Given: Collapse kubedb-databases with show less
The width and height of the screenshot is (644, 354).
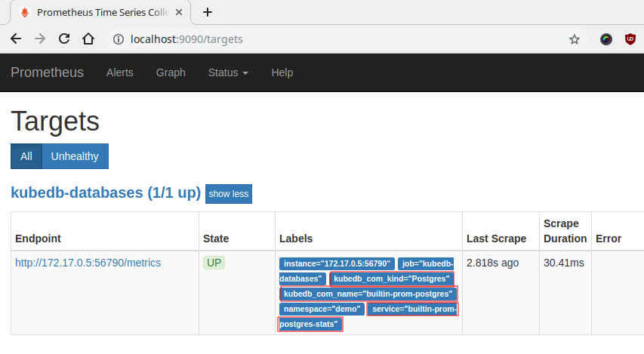Looking at the screenshot, I should [229, 194].
